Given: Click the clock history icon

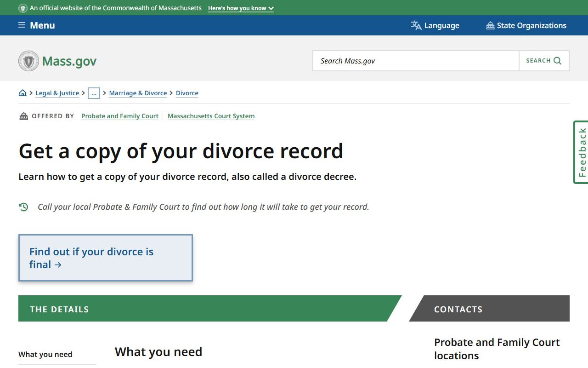Looking at the screenshot, I should coord(23,207).
